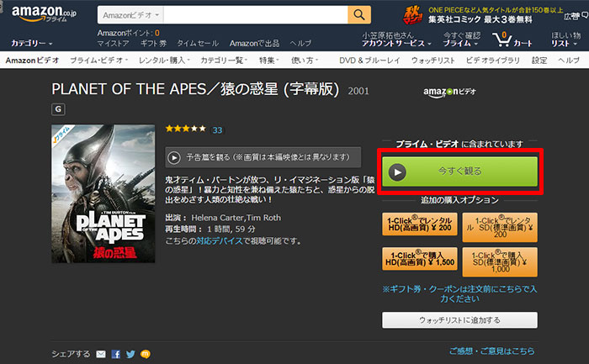Go to DVD & ブルーレイ
The image size is (589, 364).
coord(369,61)
